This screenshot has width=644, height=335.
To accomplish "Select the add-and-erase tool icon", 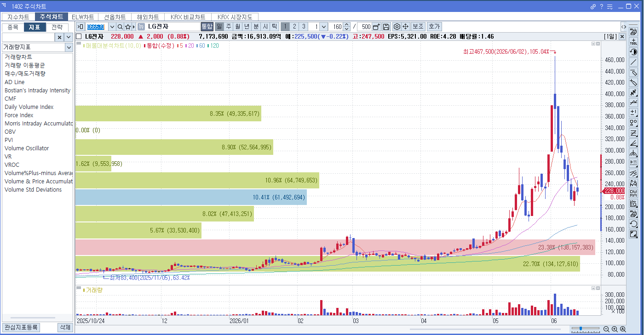I will (x=633, y=83).
